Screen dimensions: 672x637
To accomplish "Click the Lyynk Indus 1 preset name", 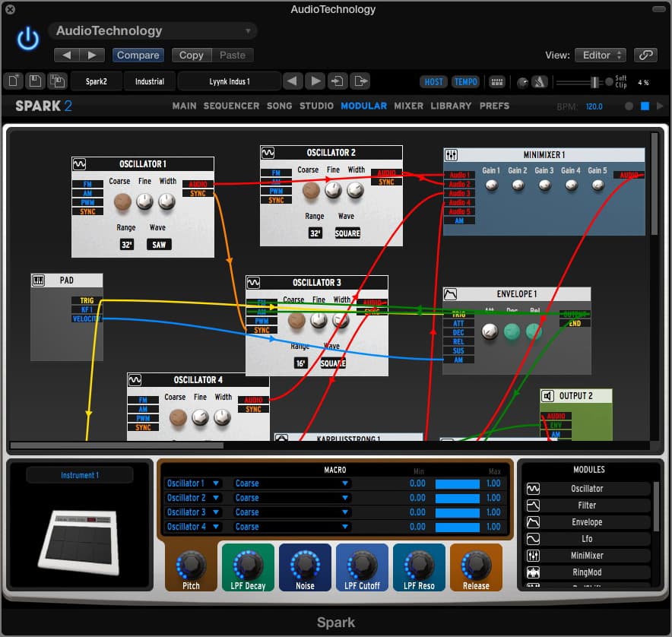I will [230, 81].
